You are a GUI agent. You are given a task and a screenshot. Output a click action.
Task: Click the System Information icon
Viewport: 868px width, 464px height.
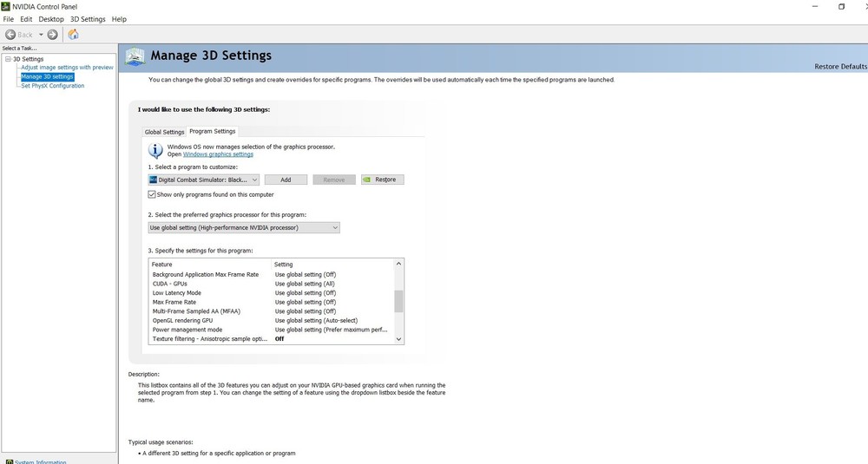click(9, 461)
